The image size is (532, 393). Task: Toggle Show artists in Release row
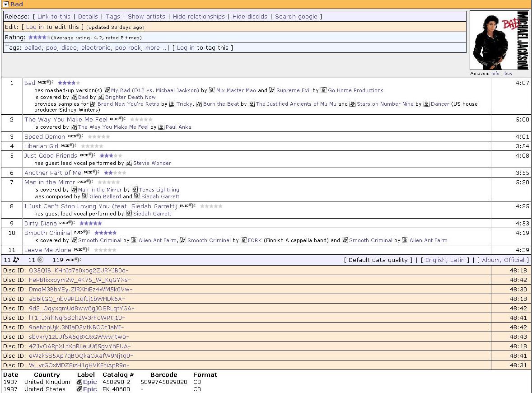[146, 17]
